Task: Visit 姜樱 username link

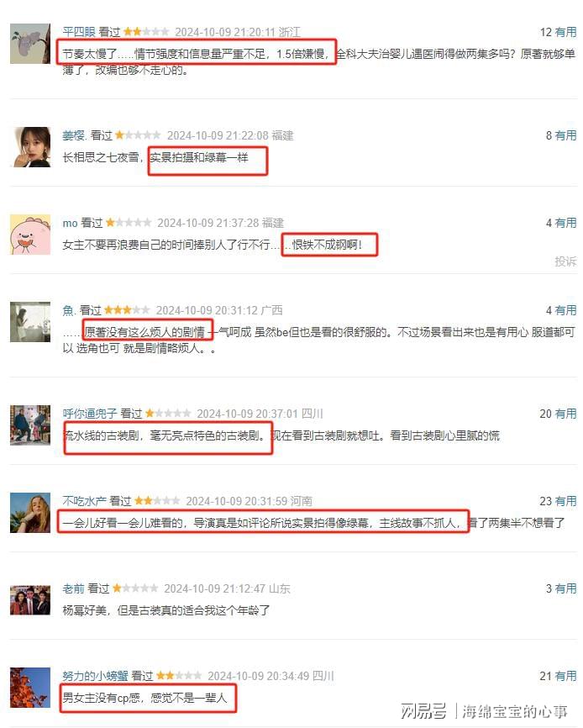Action: tap(75, 135)
